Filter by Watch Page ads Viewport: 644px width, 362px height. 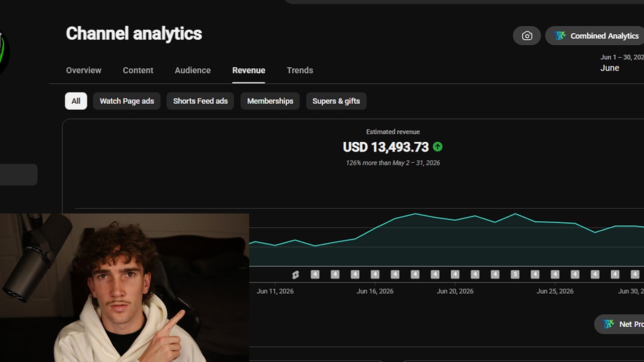[127, 101]
